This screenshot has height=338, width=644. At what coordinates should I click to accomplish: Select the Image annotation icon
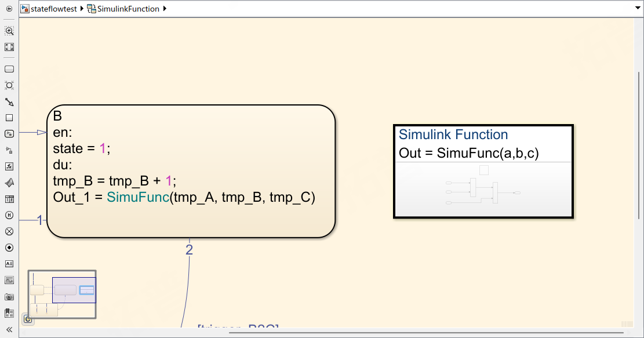[9, 280]
